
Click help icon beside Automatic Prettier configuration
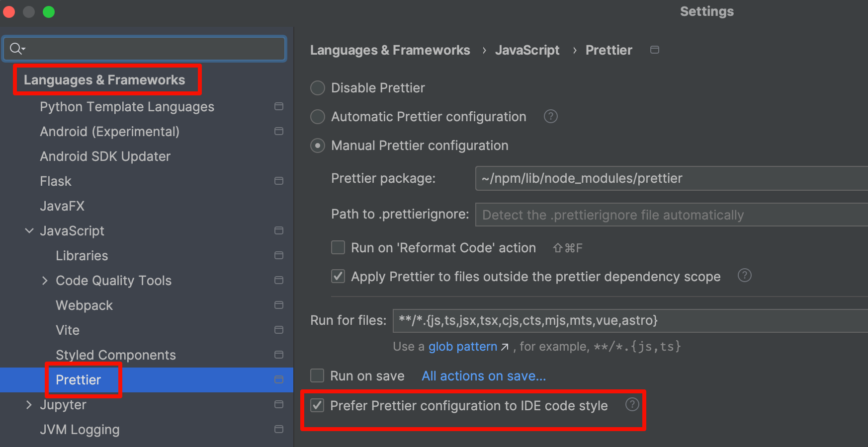click(x=550, y=117)
